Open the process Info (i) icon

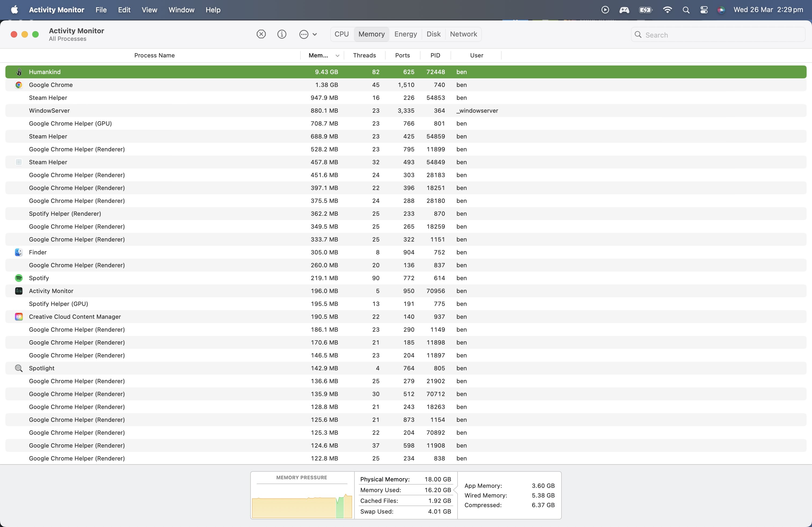tap(282, 34)
